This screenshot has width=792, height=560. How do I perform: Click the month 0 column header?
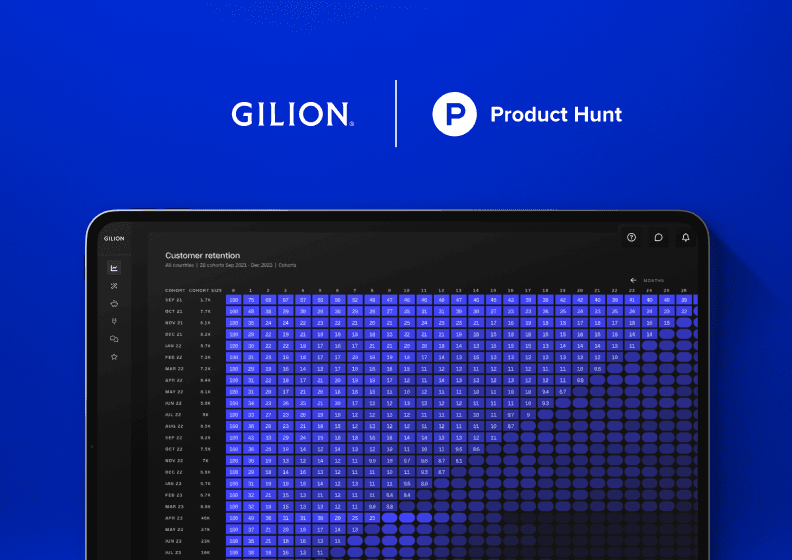point(233,290)
